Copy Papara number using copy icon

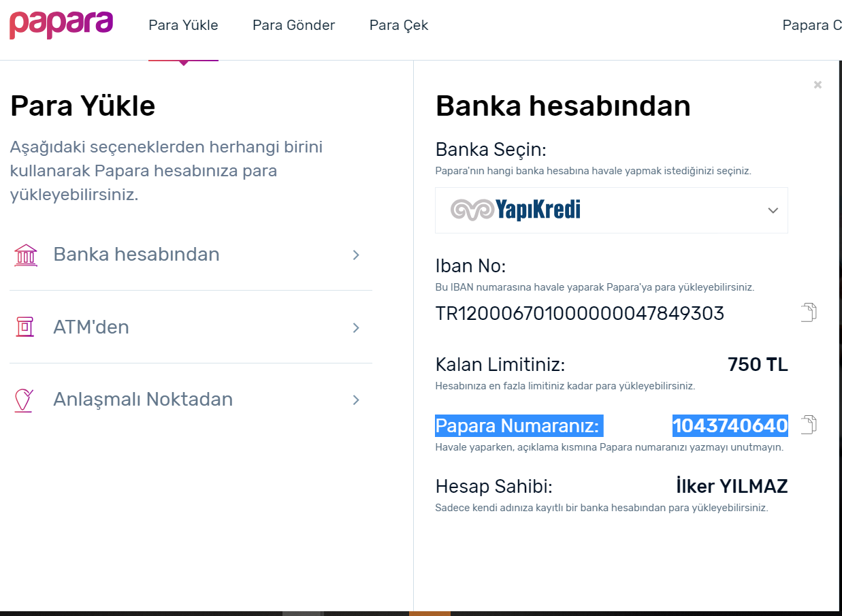(x=808, y=425)
